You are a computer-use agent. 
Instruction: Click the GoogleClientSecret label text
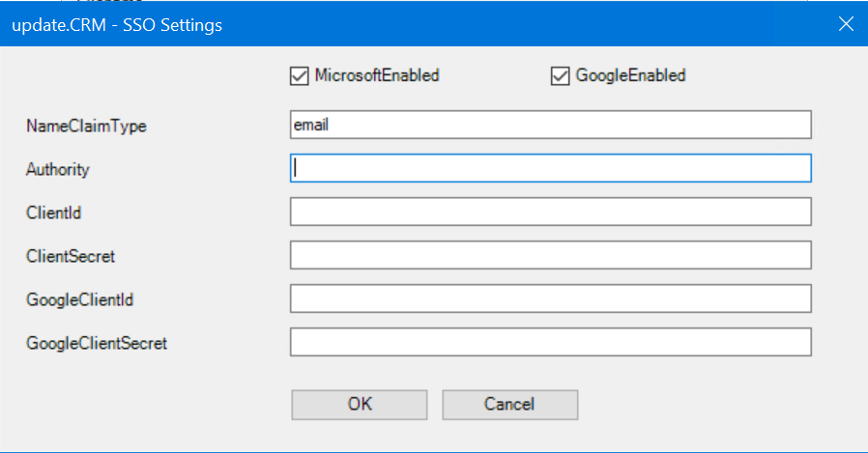97,343
